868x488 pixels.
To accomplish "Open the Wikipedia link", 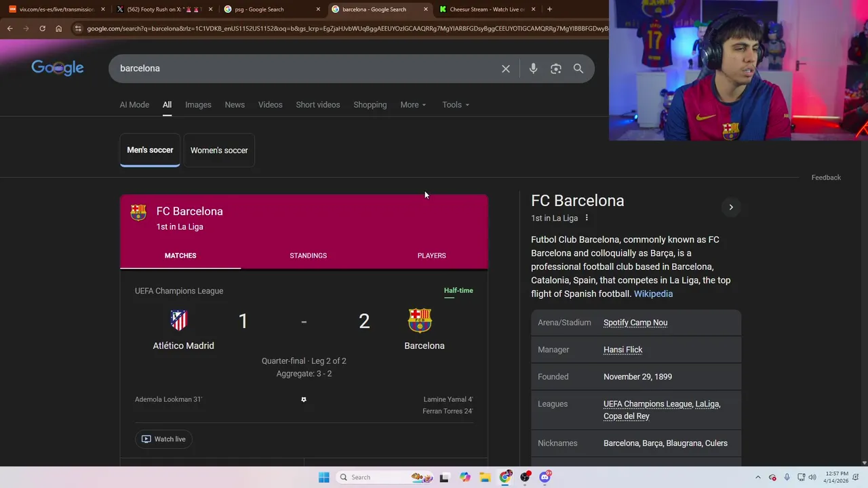I will (x=653, y=293).
